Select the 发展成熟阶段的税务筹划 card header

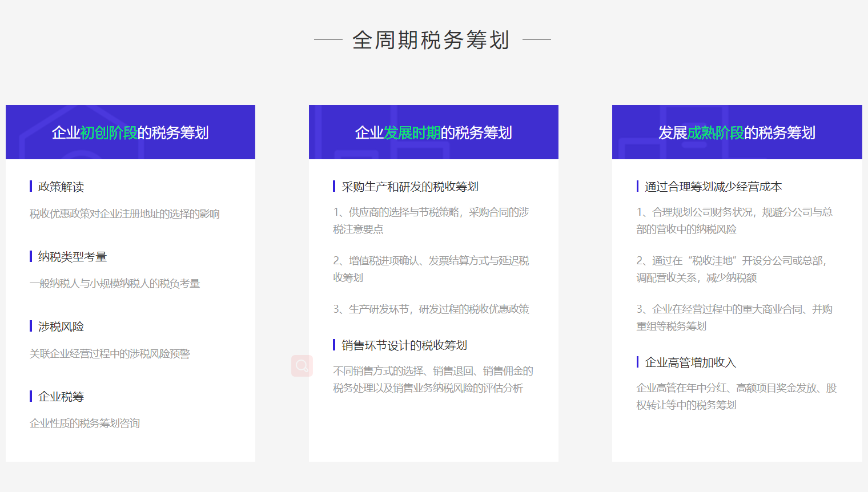coord(737,132)
